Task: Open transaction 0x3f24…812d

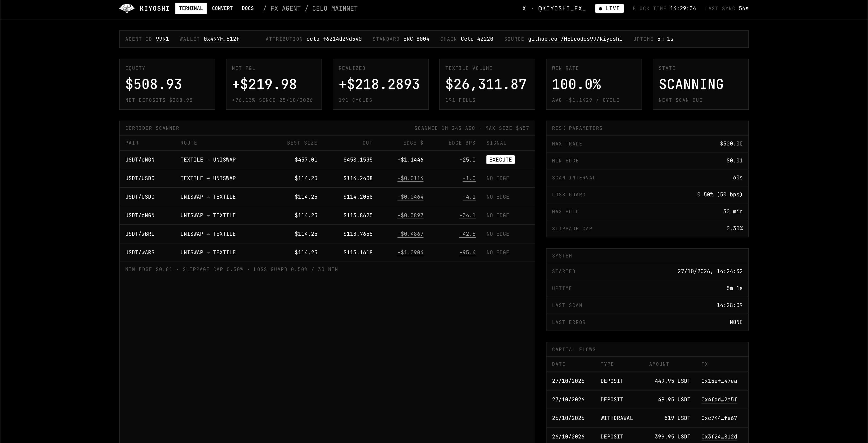Action: click(x=719, y=437)
